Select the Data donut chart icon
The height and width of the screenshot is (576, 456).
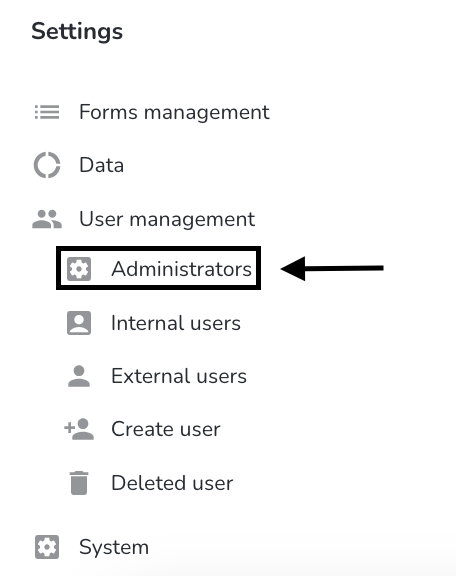(x=47, y=165)
